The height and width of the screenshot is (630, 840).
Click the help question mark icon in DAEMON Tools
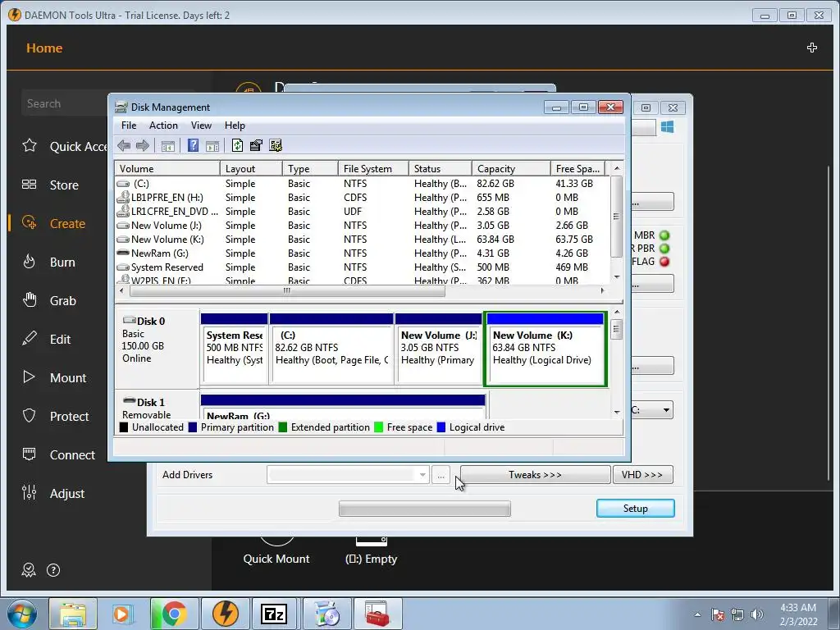53,570
